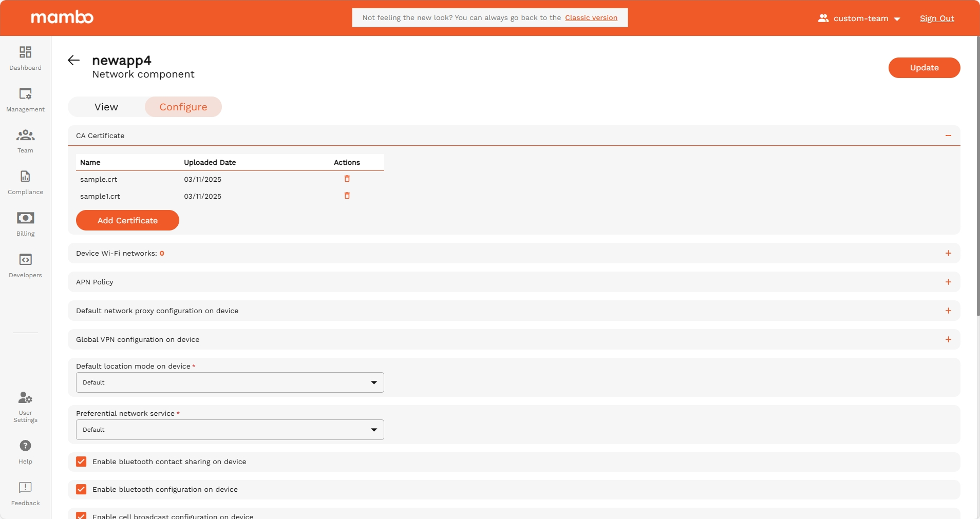Image resolution: width=980 pixels, height=519 pixels.
Task: Collapse the CA Certificate section
Action: [948, 136]
